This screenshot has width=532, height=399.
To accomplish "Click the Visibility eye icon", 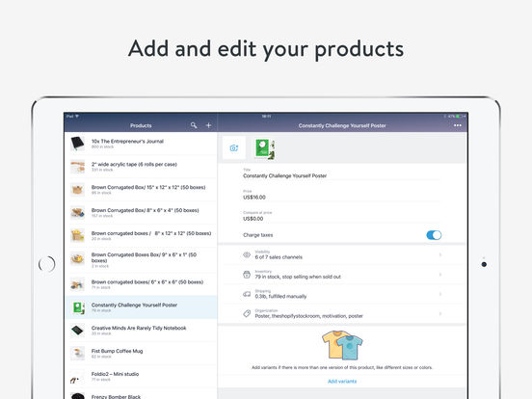I will [247, 254].
